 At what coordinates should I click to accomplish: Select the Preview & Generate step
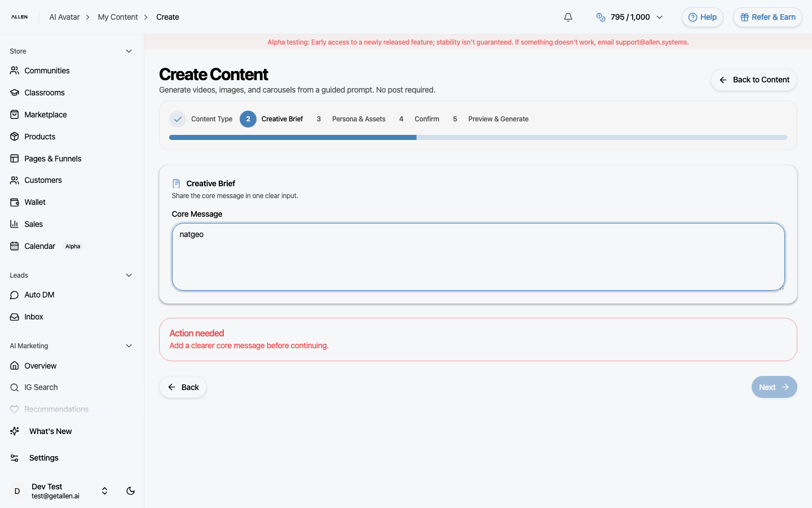click(498, 119)
